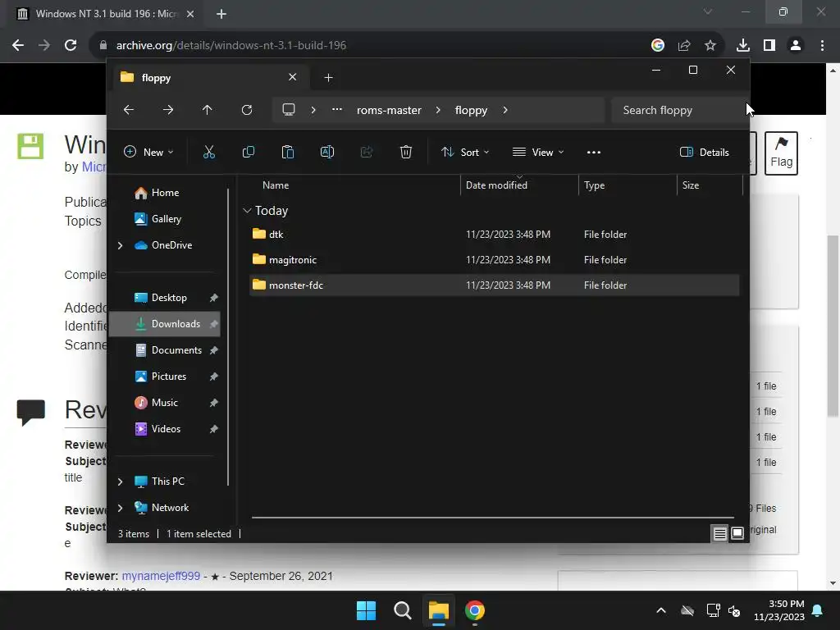Screen dimensions: 840x630
Task: Refresh the floppy folder view
Action: click(x=246, y=110)
